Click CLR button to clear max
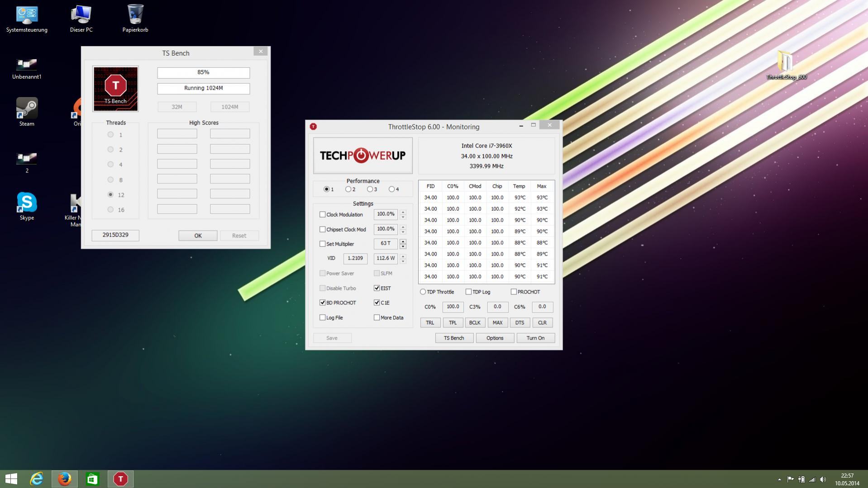The width and height of the screenshot is (868, 488). (542, 322)
